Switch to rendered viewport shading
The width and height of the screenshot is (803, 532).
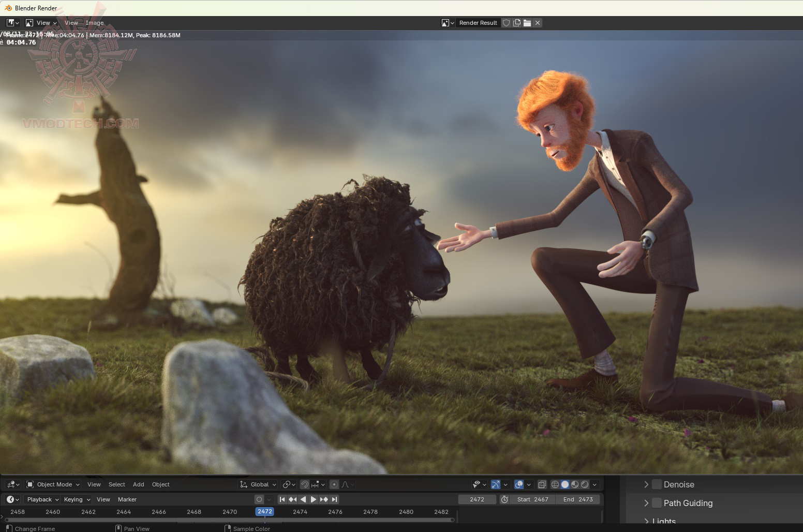pos(585,484)
